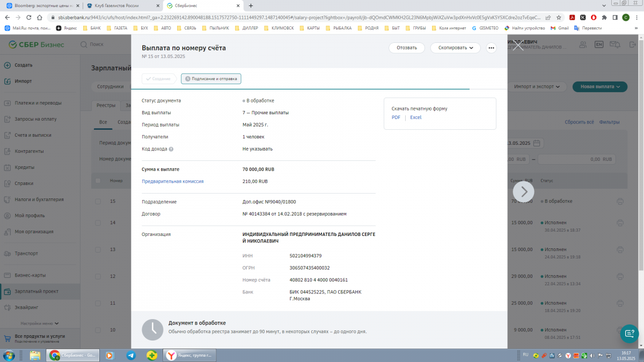Click the print icon for registry row 14
This screenshot has width=644, height=362.
pyautogui.click(x=620, y=223)
